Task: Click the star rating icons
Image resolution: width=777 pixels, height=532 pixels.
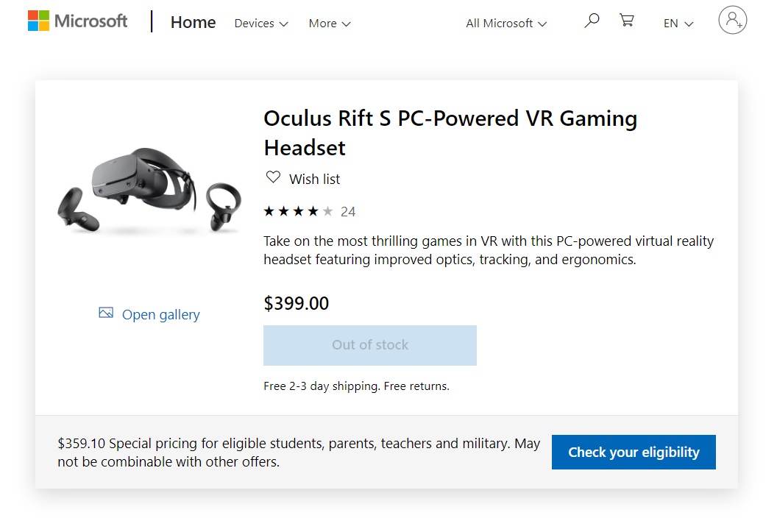Action: [x=298, y=212]
